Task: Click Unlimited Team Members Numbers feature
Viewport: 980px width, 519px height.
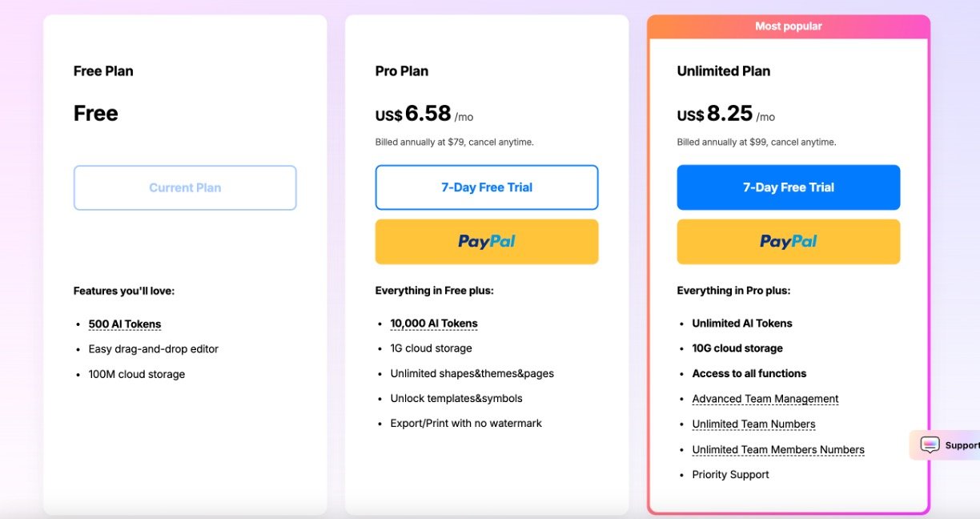Action: coord(778,450)
